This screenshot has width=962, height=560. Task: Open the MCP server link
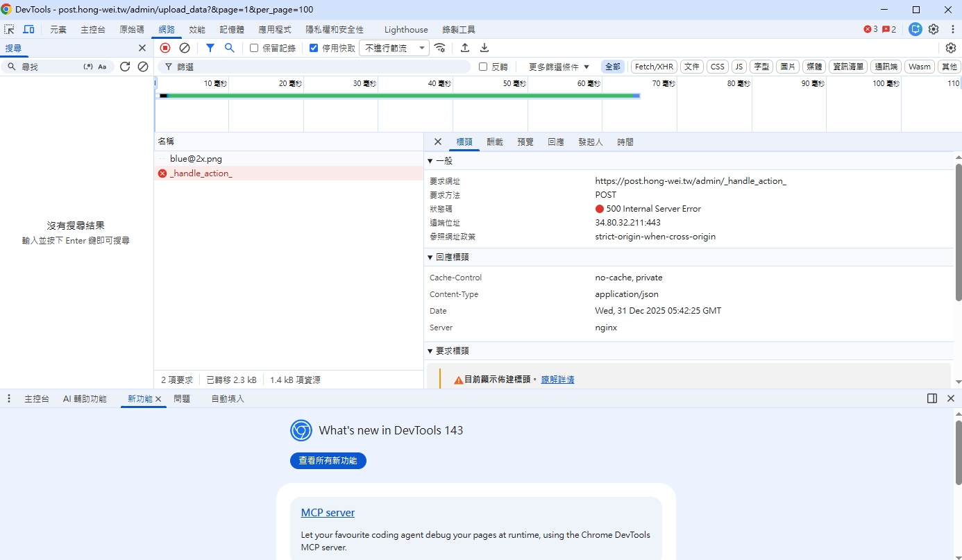tap(328, 513)
